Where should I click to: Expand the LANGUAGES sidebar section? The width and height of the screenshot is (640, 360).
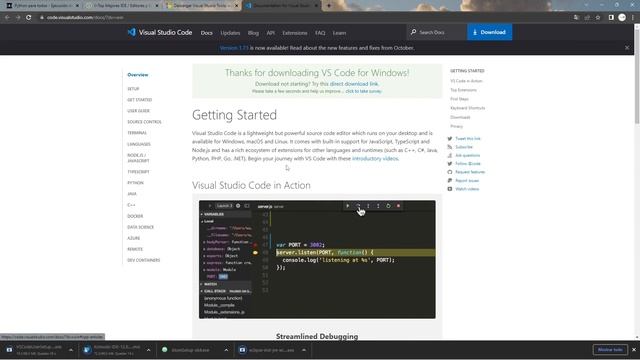click(139, 144)
